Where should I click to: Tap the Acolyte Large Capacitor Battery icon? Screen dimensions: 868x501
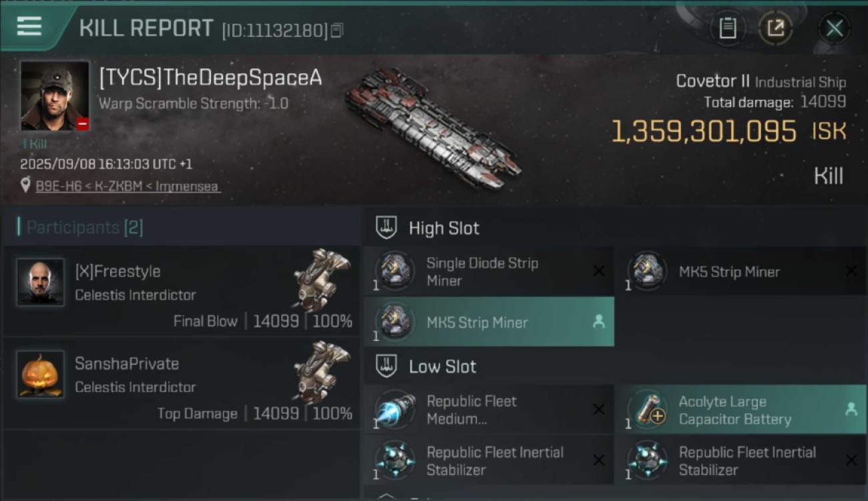pyautogui.click(x=646, y=409)
